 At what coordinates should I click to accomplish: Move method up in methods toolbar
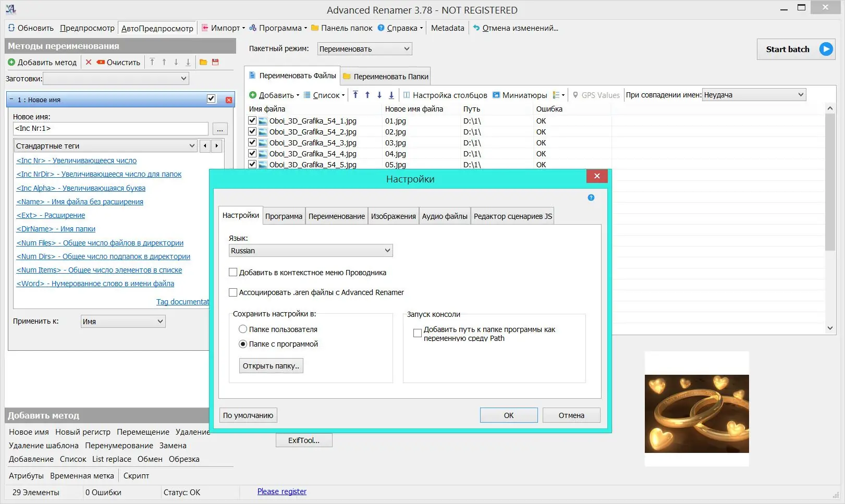(x=164, y=62)
